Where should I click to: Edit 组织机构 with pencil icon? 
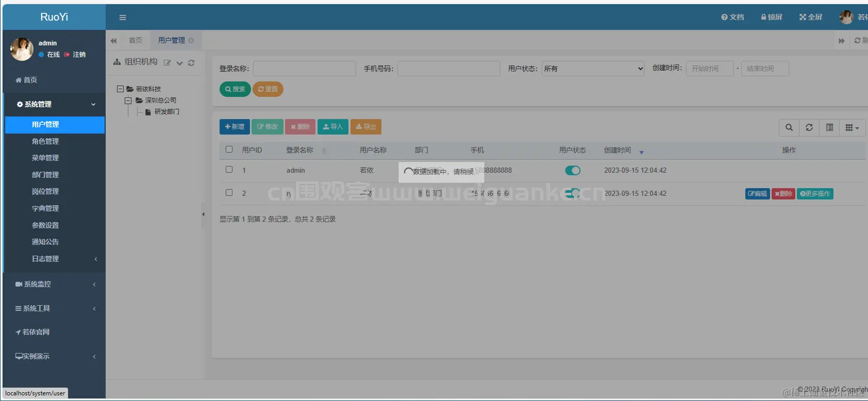(x=168, y=63)
